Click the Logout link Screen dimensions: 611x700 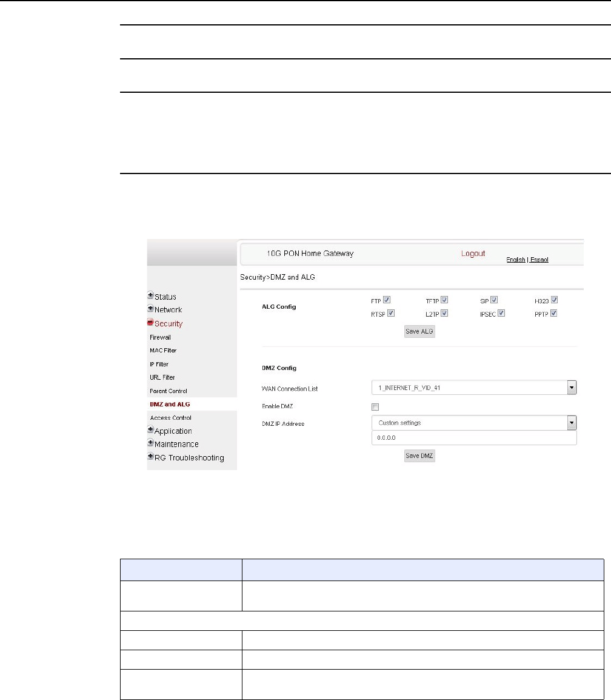(x=473, y=254)
